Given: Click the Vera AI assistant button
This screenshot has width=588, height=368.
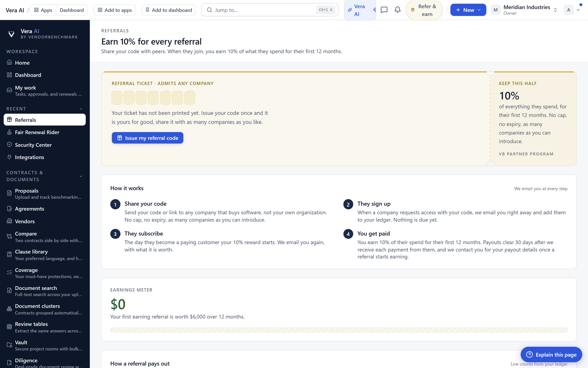Looking at the screenshot, I should pos(360,10).
